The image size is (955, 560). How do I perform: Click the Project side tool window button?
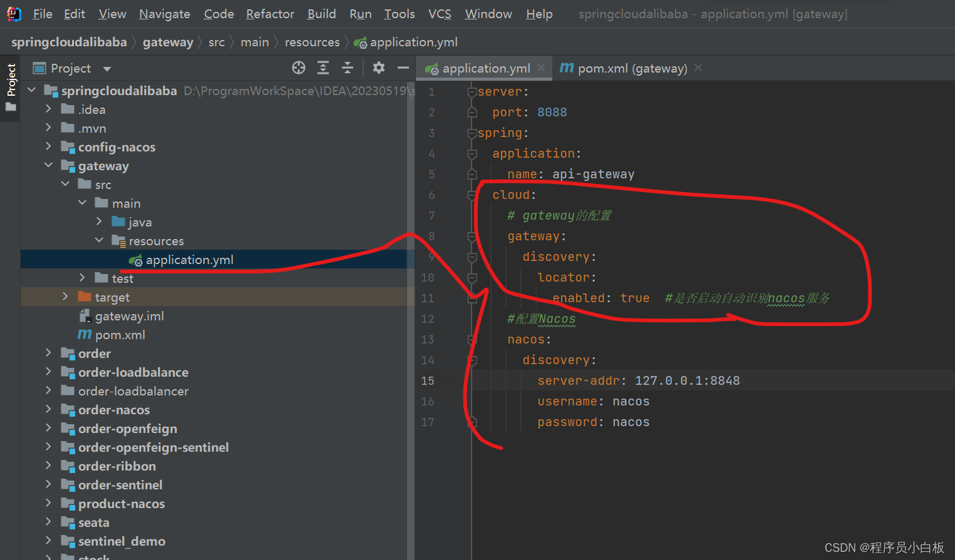[11, 88]
